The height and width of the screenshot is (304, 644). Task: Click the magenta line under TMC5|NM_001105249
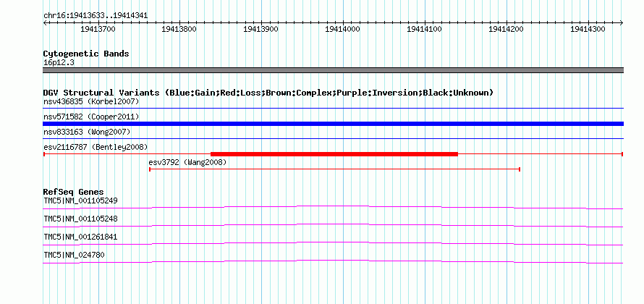click(333, 207)
